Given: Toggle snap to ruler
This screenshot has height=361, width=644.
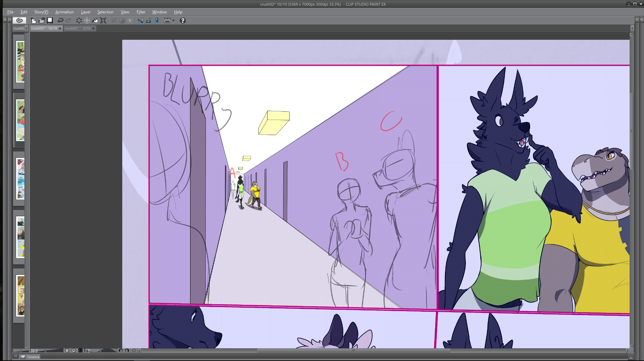Looking at the screenshot, I should coord(140,20).
